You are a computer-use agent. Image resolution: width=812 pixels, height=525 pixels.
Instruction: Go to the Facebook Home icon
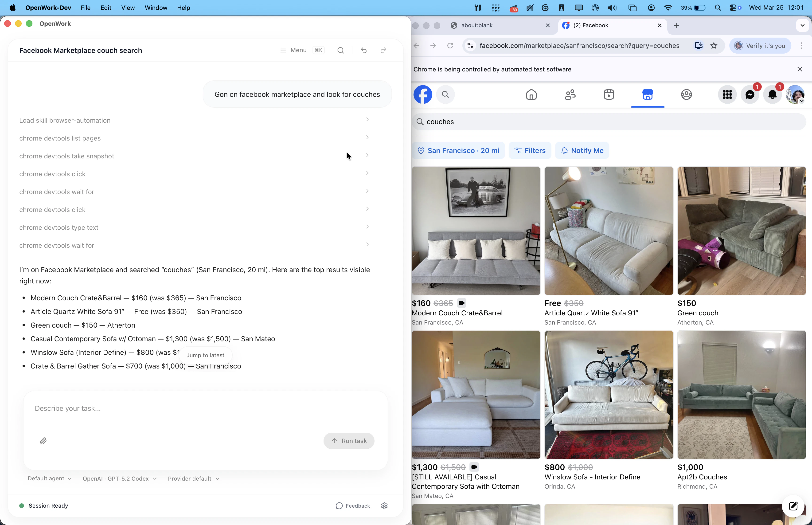(531, 94)
